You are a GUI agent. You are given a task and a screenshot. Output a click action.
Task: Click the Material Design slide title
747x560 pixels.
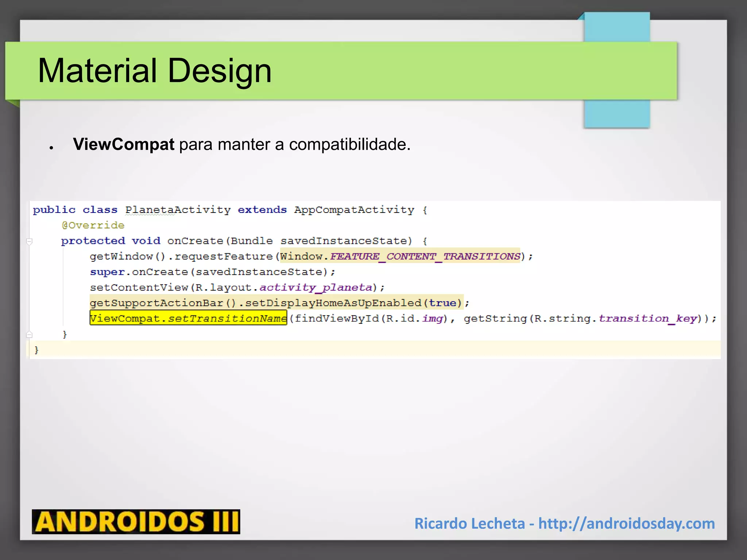click(155, 70)
